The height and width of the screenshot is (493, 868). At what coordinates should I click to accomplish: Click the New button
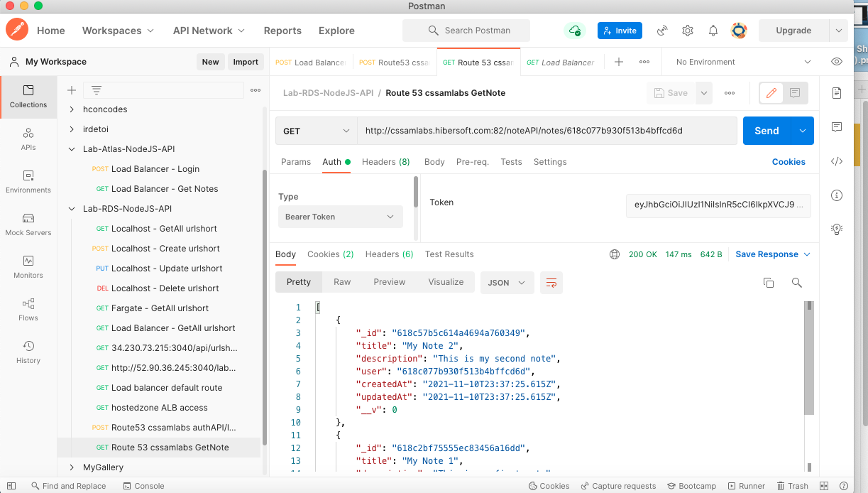coord(210,62)
